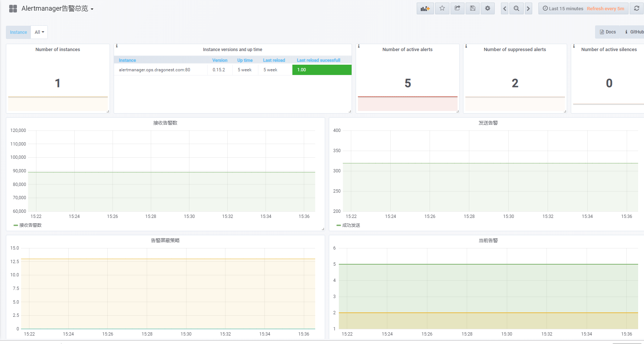The image size is (644, 344).
Task: Shift time range forward with right arrow
Action: 528,8
